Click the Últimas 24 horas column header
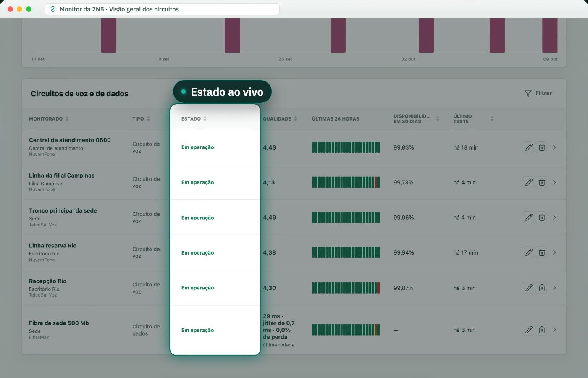The width and height of the screenshot is (588, 378). coord(336,119)
